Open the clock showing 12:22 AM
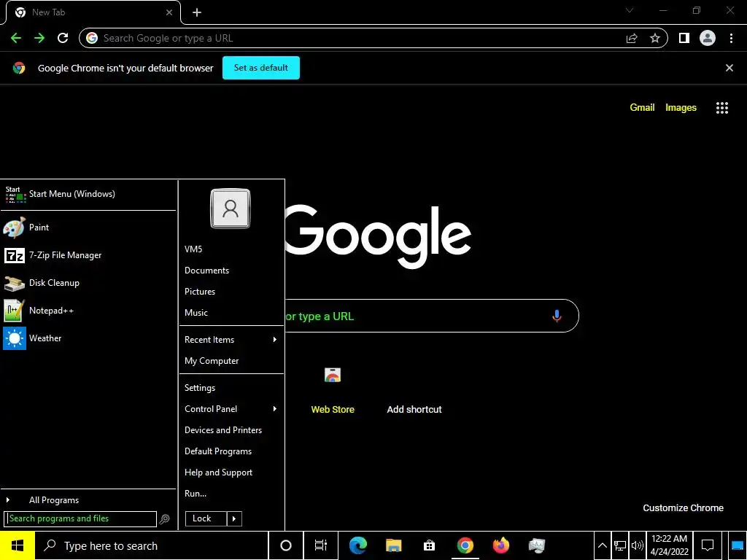The image size is (747, 560). click(x=670, y=545)
